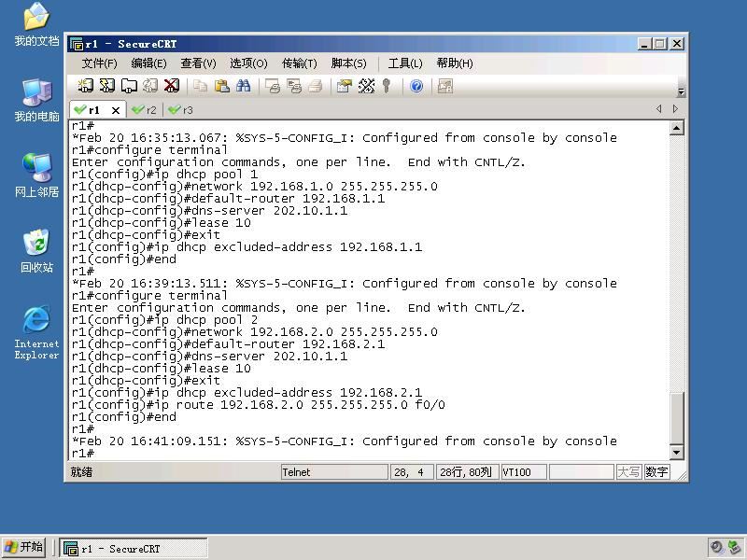Switch to the r3 session tab
The image size is (747, 560).
181,110
